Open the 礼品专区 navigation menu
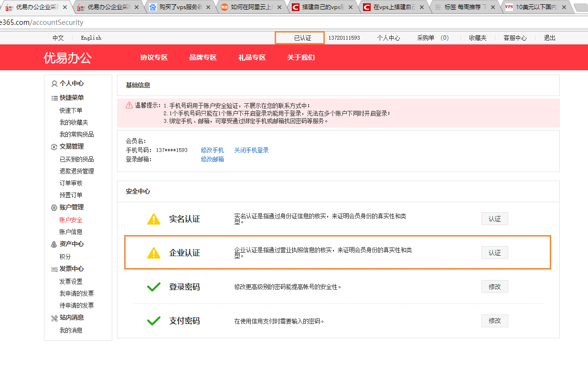 (x=252, y=57)
